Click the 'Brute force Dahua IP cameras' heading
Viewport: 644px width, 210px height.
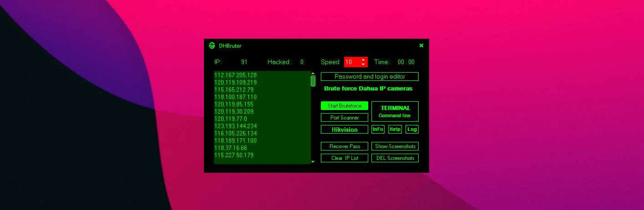coord(368,89)
